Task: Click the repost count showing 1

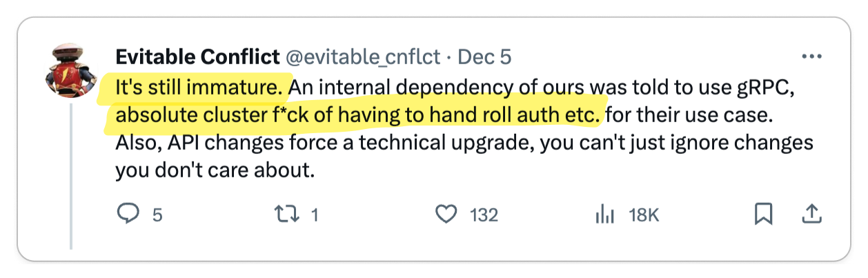Action: (x=315, y=215)
